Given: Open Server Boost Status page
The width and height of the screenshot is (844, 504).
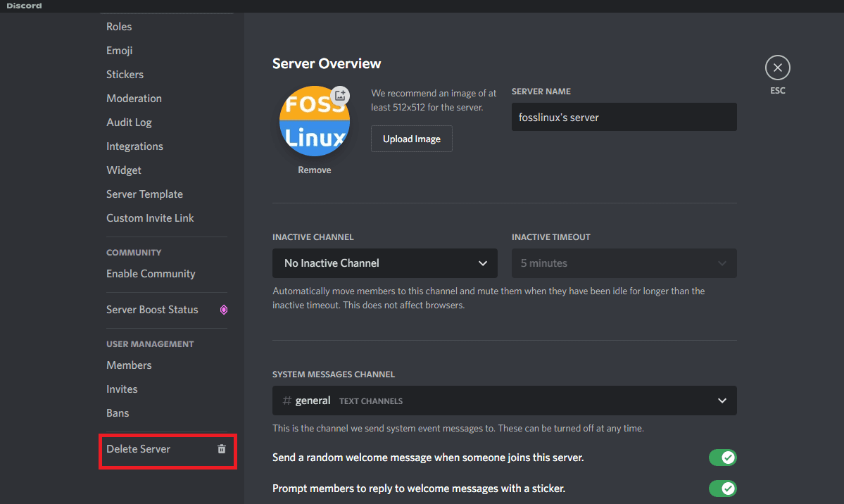Looking at the screenshot, I should tap(152, 310).
